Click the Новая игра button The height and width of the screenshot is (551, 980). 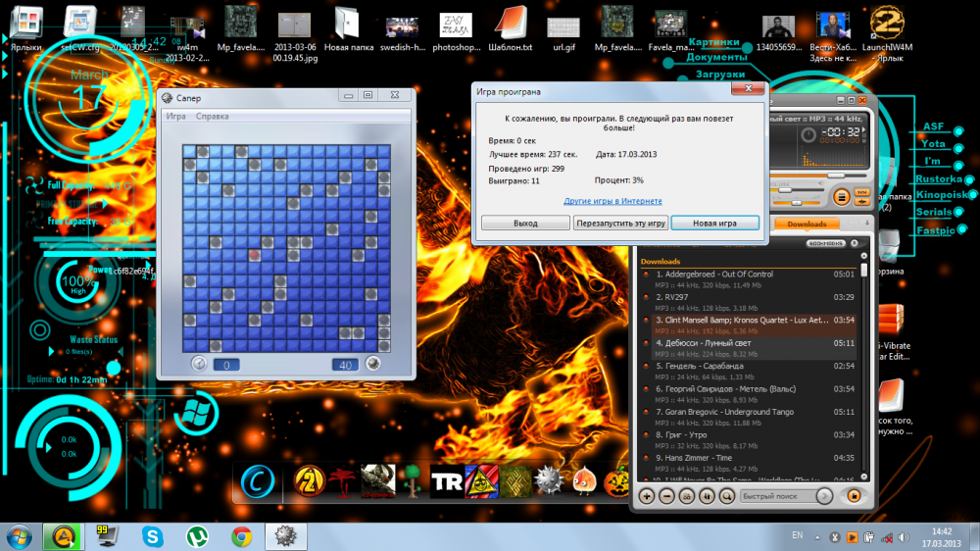click(714, 223)
